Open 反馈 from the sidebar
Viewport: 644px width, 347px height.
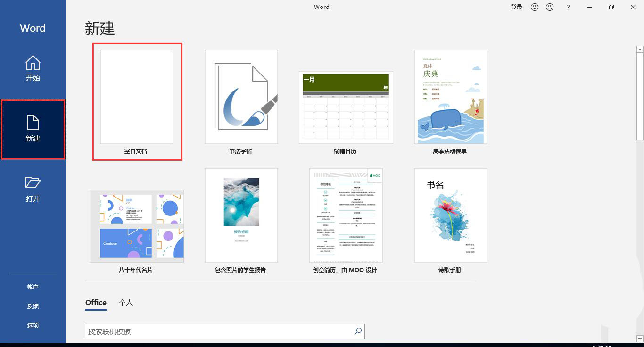33,306
